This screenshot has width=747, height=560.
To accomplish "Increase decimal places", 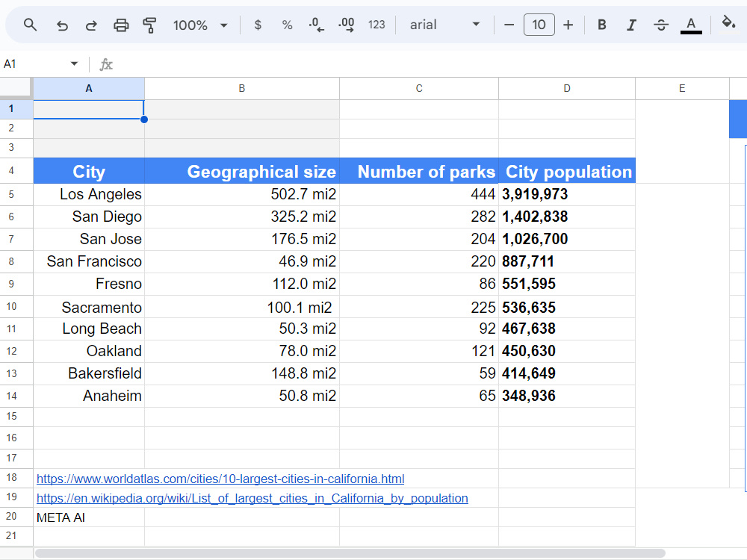I will (x=347, y=25).
